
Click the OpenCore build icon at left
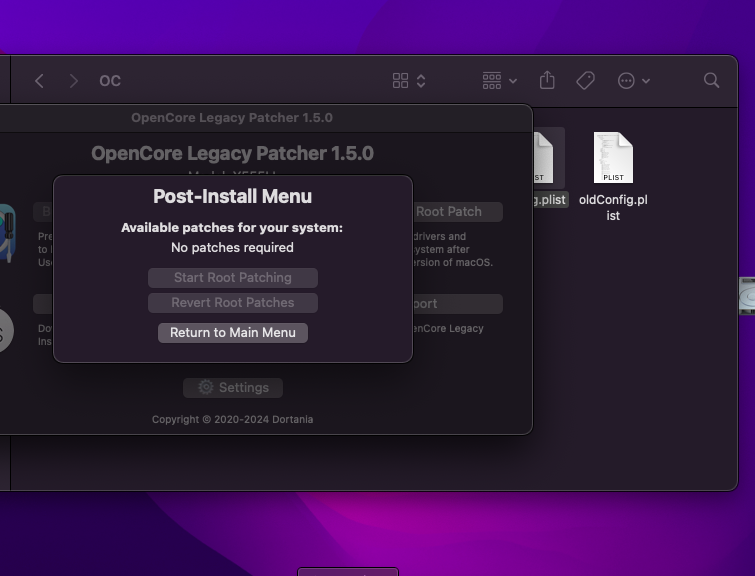[x=7, y=233]
